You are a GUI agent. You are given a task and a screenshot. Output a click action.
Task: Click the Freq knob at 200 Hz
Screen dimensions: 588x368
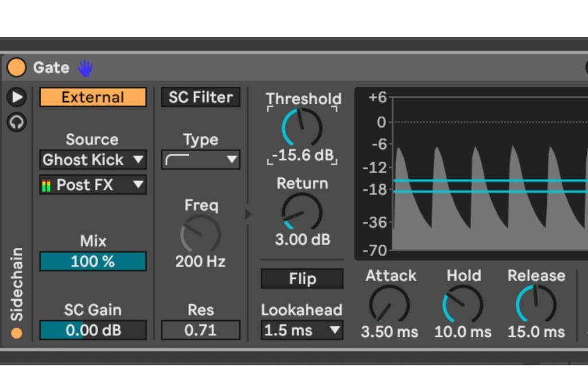coord(200,234)
